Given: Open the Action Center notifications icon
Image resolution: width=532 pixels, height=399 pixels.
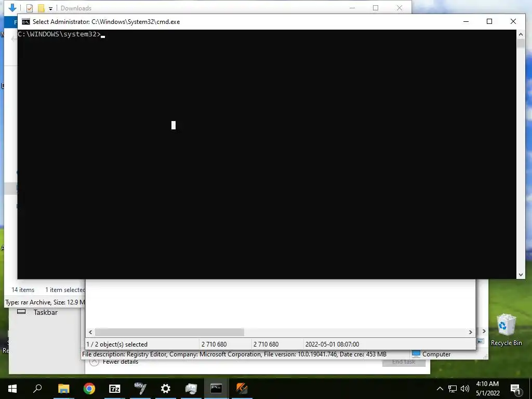Looking at the screenshot, I should pyautogui.click(x=515, y=389).
